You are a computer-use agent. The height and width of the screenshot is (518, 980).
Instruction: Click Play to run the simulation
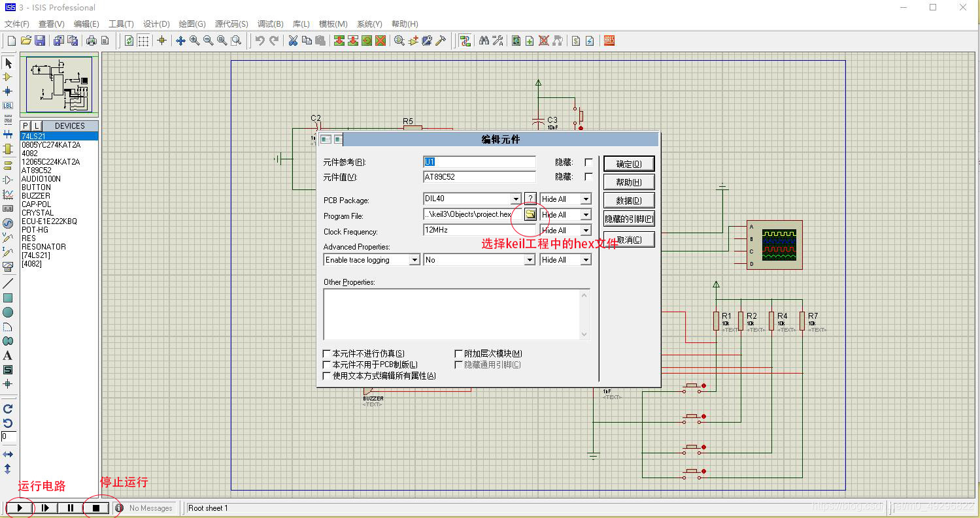click(x=20, y=508)
